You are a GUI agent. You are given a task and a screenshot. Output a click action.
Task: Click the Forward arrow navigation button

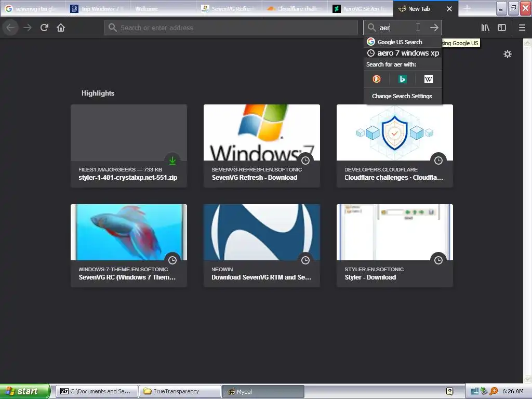click(x=28, y=28)
